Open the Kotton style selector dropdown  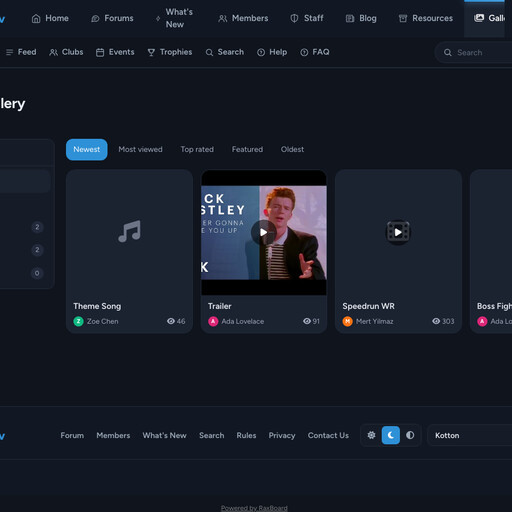pyautogui.click(x=469, y=435)
